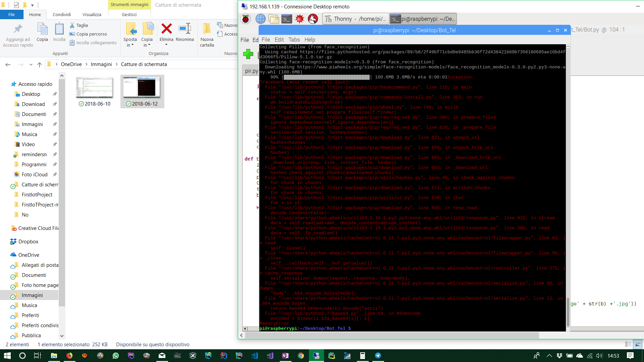Viewport: 644px width, 362px height.
Task: Click Nuova cartella folder icon
Action: (207, 29)
